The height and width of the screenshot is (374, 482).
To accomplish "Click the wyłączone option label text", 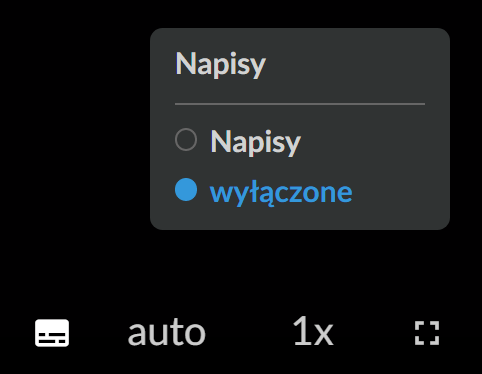I will coord(281,193).
